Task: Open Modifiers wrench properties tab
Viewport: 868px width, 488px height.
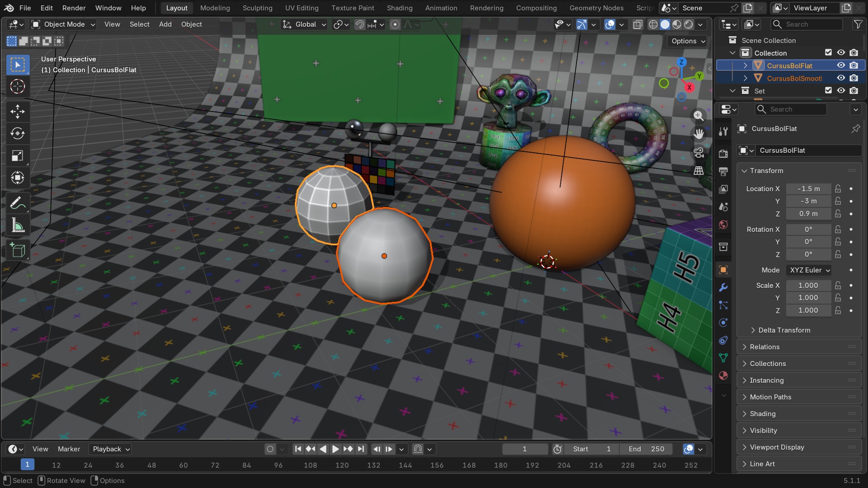Action: click(723, 287)
